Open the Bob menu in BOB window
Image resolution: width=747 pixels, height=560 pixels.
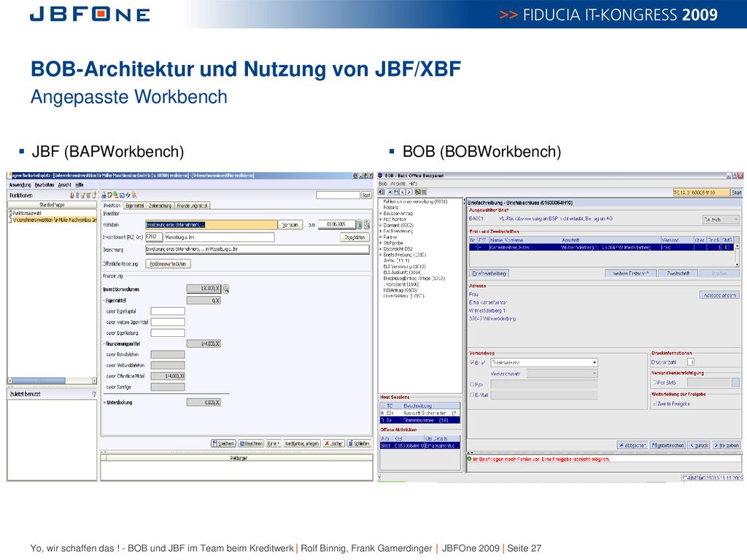[x=382, y=184]
